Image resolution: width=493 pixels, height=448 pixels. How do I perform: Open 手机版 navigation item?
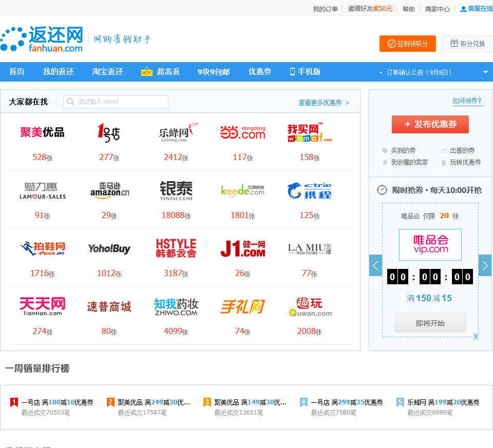pos(305,72)
